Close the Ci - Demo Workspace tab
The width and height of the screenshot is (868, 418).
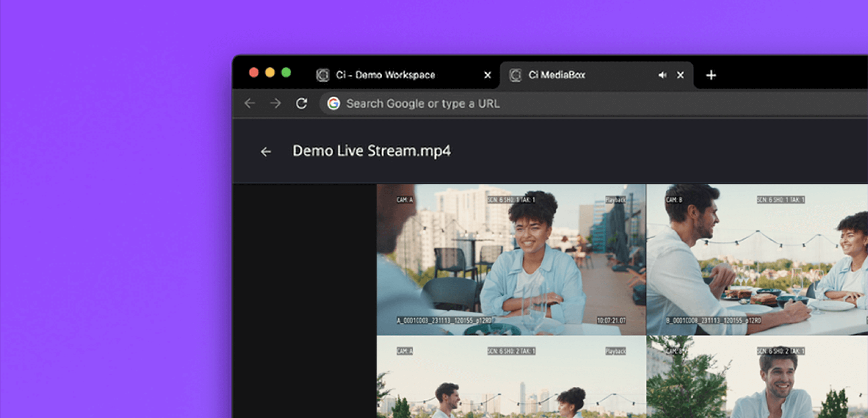pos(487,75)
